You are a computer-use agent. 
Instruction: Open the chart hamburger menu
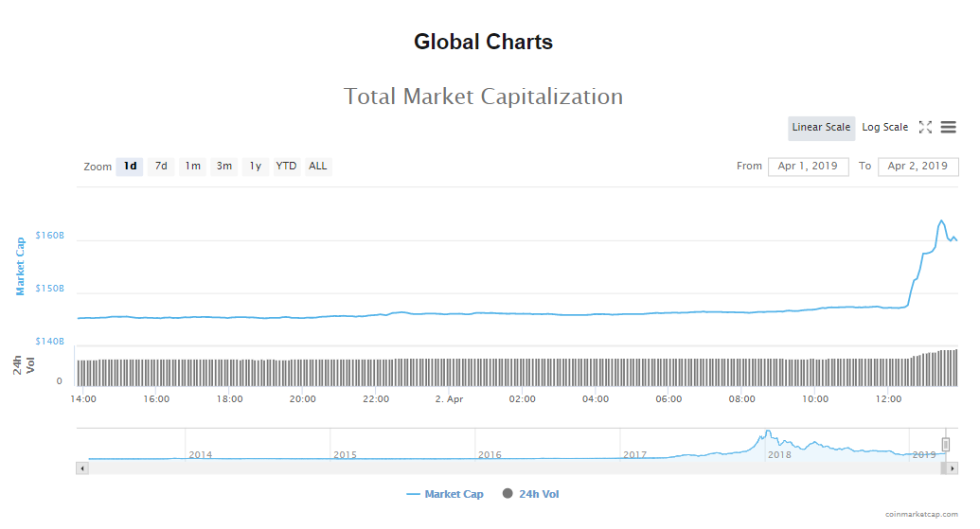[x=948, y=128]
